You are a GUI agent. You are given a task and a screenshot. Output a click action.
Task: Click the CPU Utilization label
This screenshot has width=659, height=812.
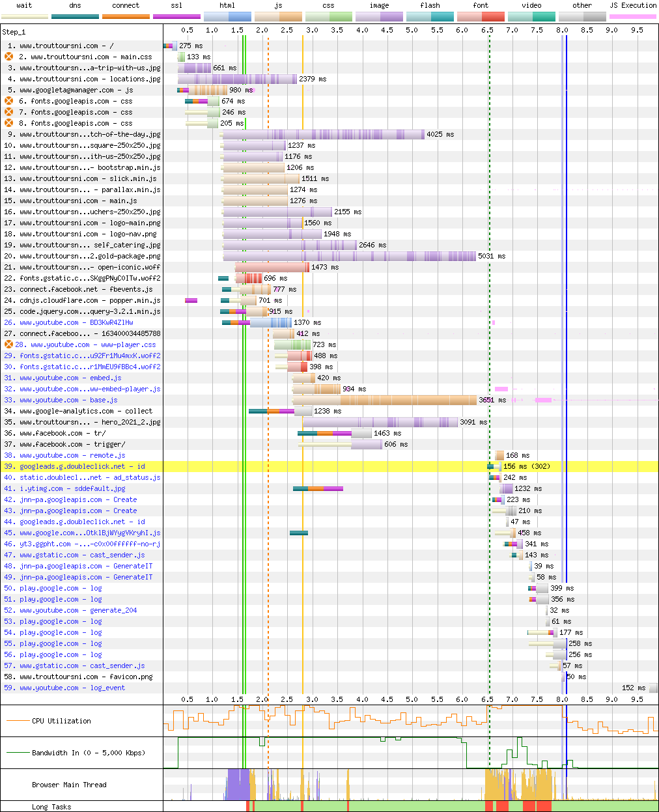[x=61, y=721]
